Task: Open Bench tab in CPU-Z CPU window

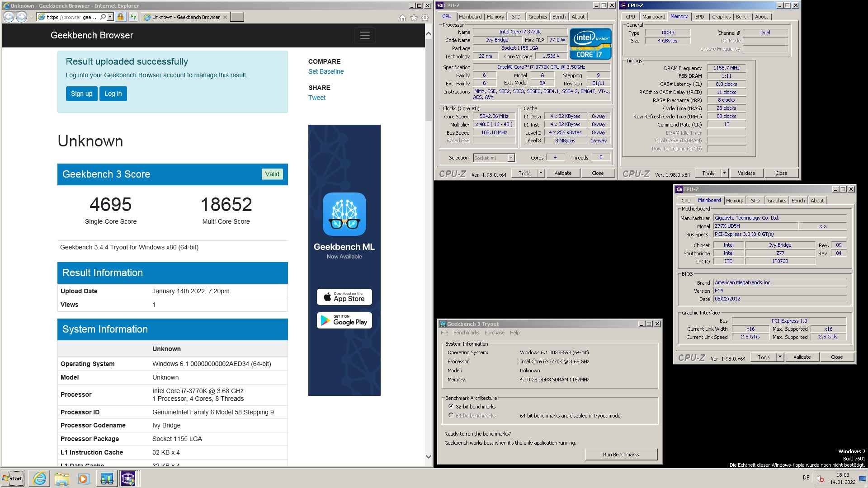Action: coord(559,17)
